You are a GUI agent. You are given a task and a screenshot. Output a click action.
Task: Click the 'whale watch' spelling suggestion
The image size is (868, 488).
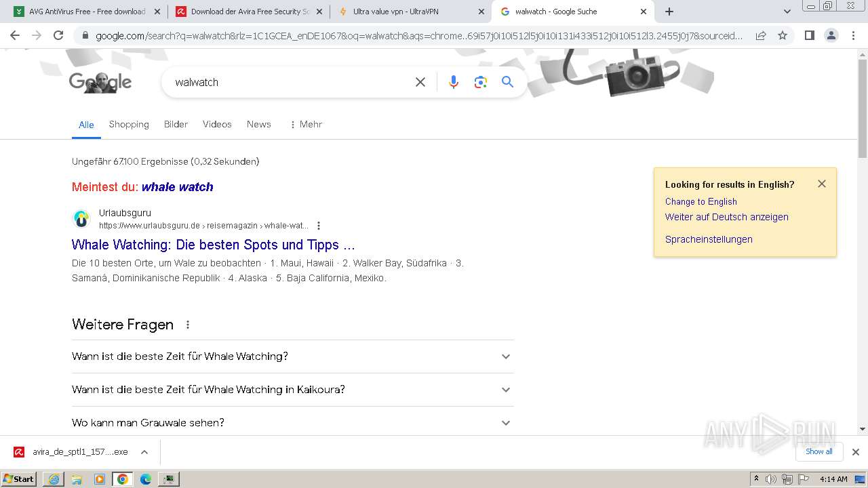pos(178,187)
